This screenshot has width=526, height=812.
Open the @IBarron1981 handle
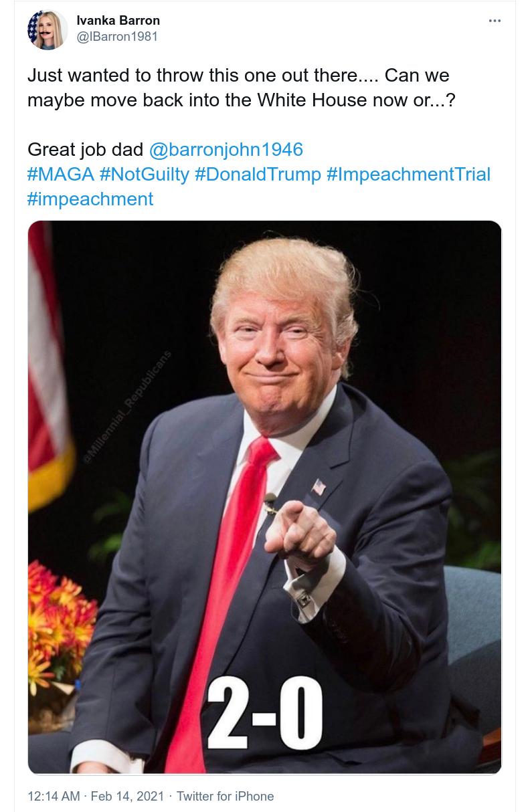pos(118,37)
